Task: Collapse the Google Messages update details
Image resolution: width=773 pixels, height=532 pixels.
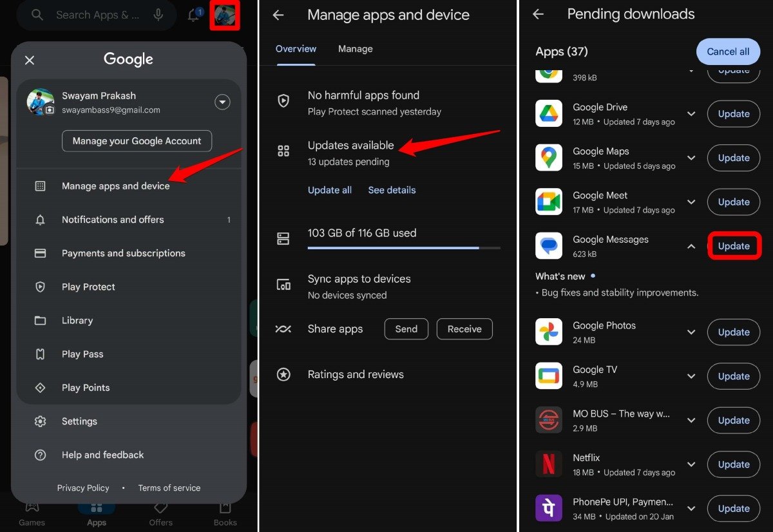Action: (691, 246)
